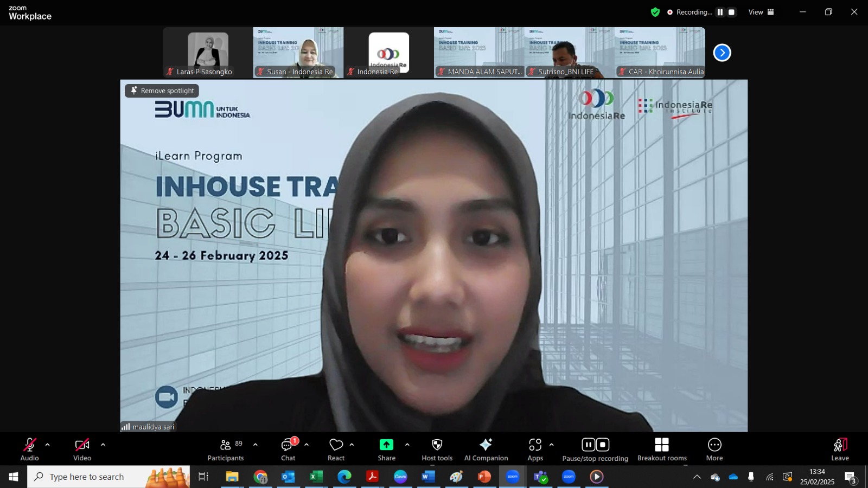
Task: Click maulidya sari name label
Action: [154, 427]
